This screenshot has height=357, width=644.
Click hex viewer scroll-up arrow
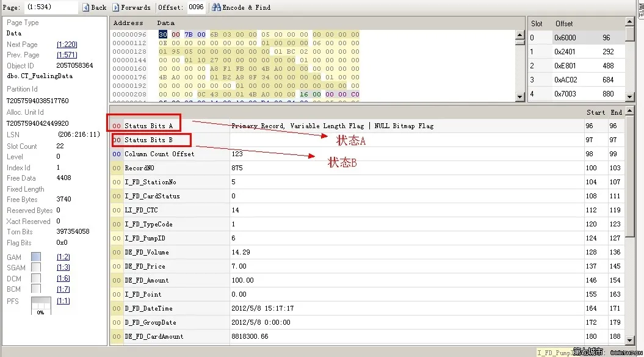[519, 35]
